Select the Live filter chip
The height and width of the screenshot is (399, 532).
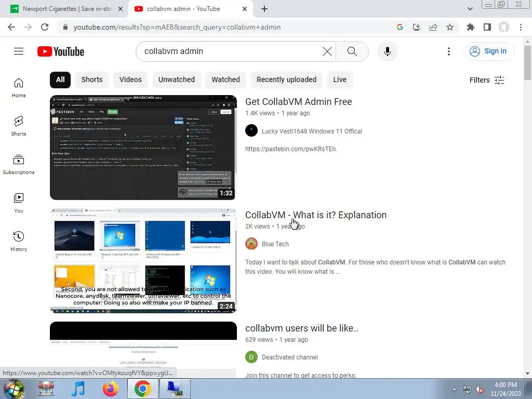click(340, 79)
